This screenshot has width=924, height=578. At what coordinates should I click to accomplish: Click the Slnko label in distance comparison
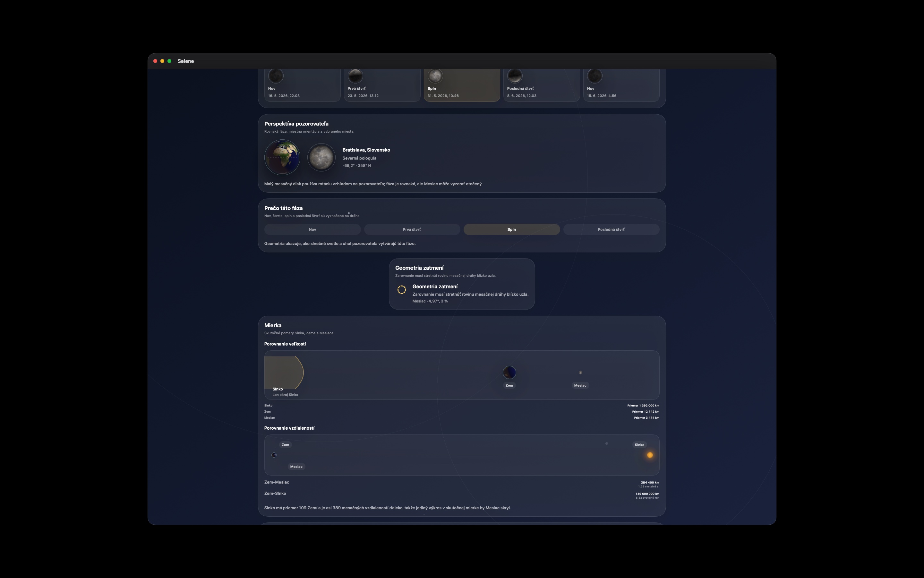click(639, 445)
